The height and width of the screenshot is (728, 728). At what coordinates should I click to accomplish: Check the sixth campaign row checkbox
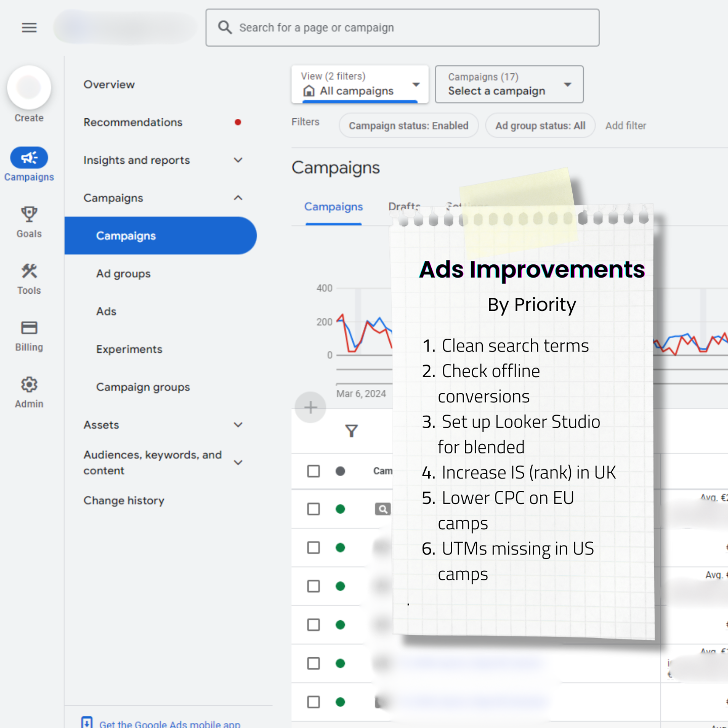coord(313,702)
